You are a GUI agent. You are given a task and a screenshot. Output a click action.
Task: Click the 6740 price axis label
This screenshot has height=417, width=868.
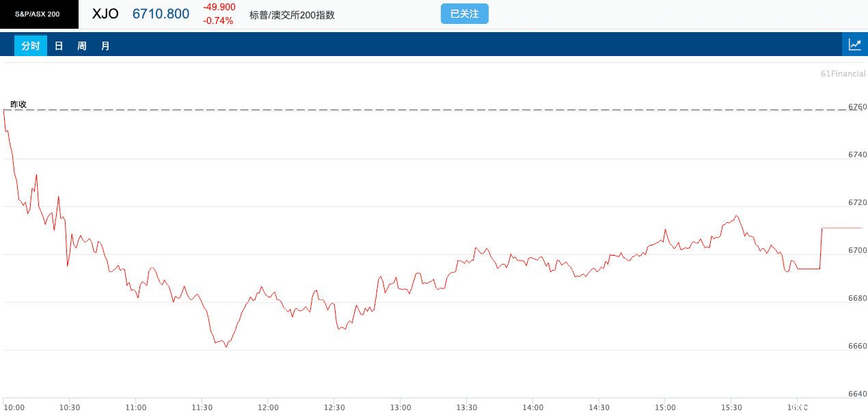[857, 154]
